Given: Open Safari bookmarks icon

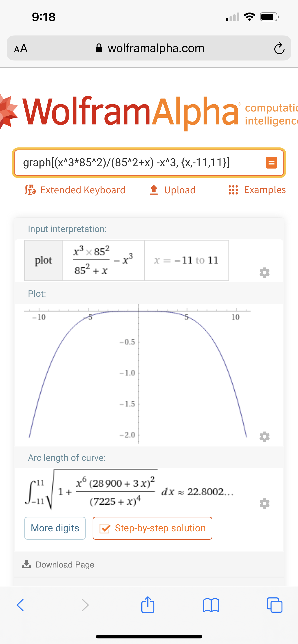Looking at the screenshot, I should tap(211, 605).
